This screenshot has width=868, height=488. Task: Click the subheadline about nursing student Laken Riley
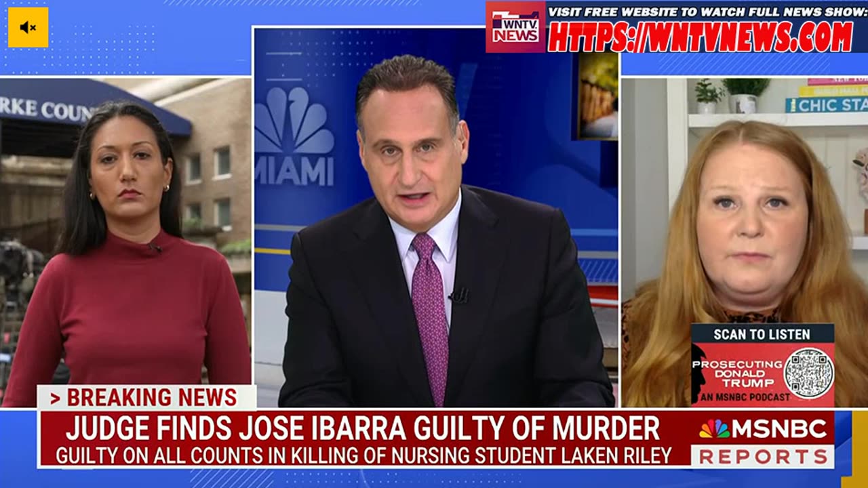[363, 455]
